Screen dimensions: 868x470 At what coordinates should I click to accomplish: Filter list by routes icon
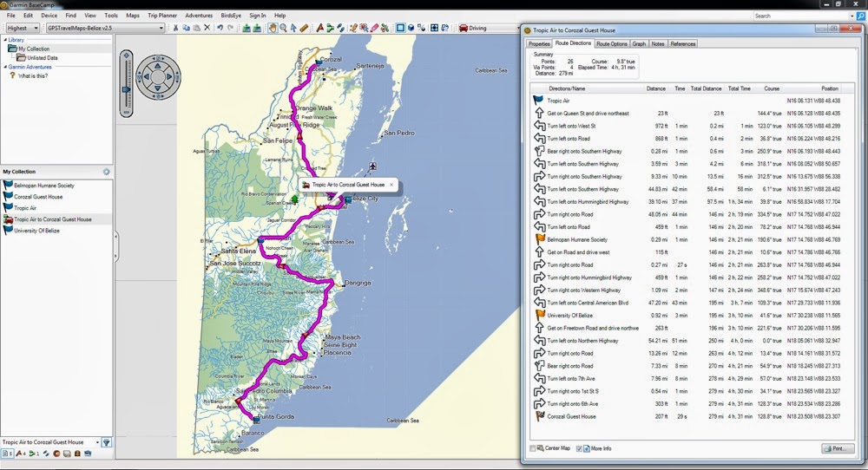pyautogui.click(x=34, y=454)
